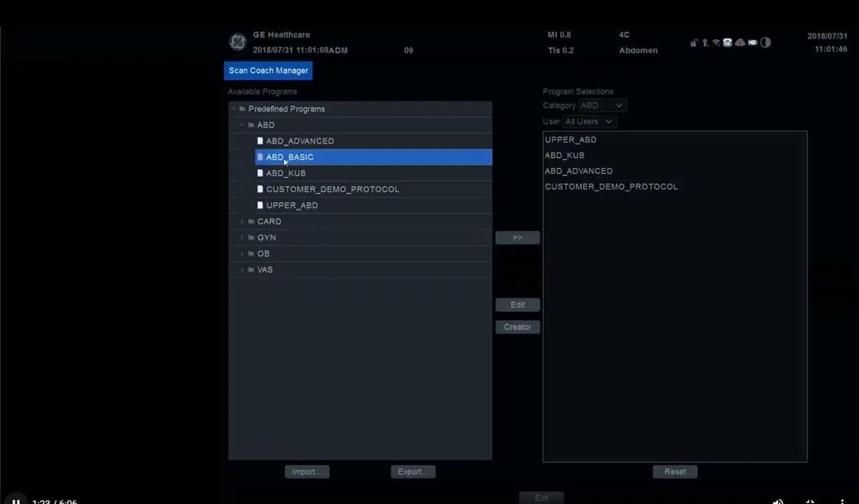Image resolution: width=859 pixels, height=504 pixels.
Task: Mute the video volume icon
Action: click(x=778, y=500)
